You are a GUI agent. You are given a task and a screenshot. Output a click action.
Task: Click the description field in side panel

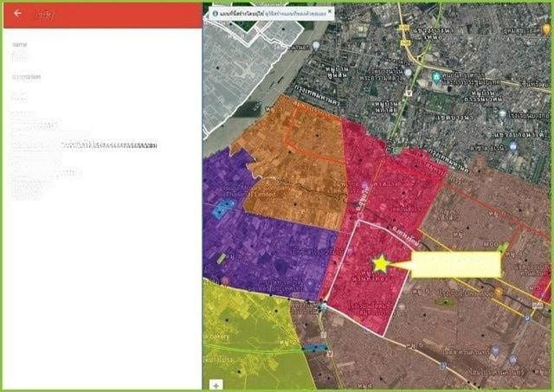click(19, 94)
